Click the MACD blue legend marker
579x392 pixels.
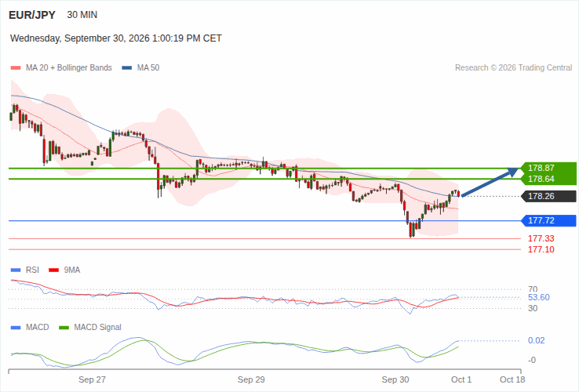click(x=16, y=328)
